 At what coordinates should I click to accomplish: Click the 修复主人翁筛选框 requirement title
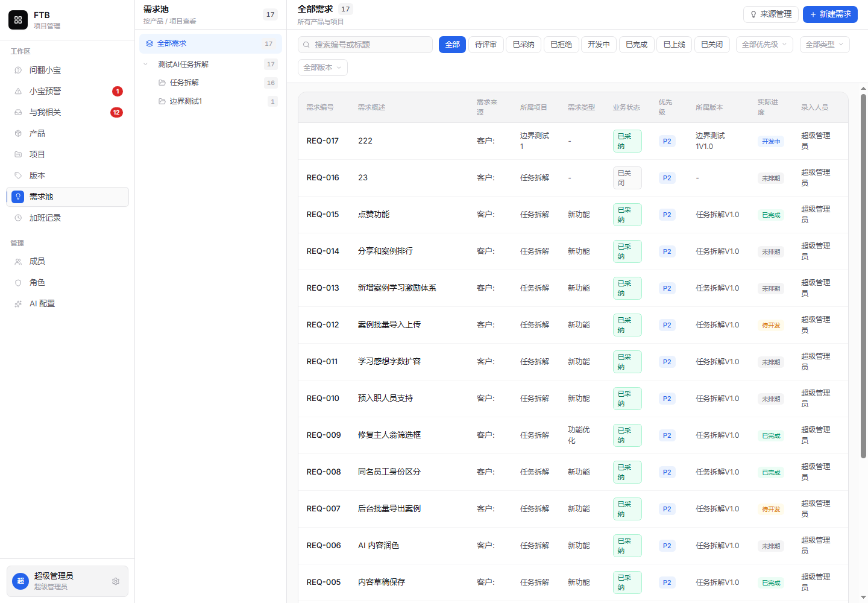coord(389,435)
